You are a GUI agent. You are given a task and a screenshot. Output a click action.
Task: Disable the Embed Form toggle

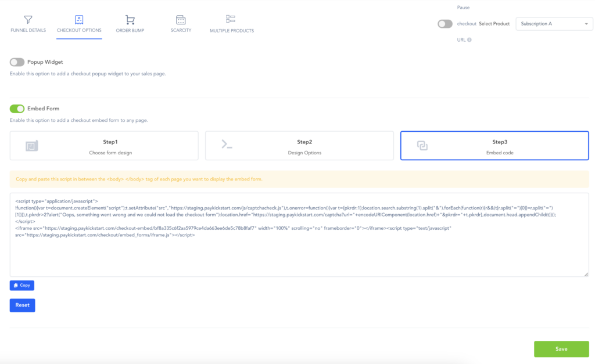[17, 109]
